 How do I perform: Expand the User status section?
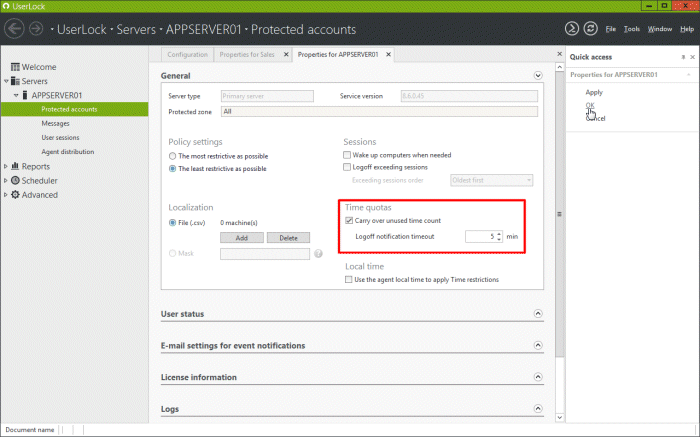tap(538, 314)
